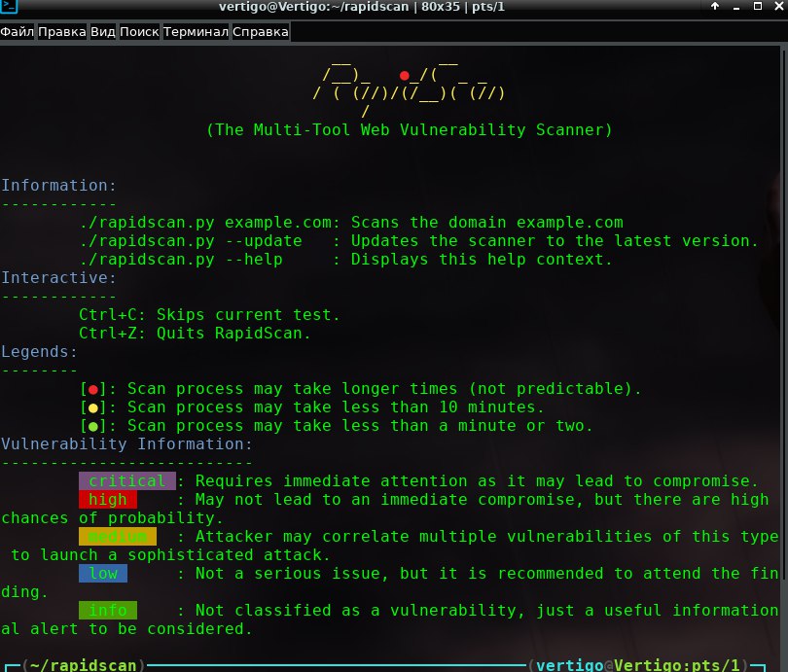Click the red legend dot for longer scans
This screenshot has height=672, width=788.
click(93, 389)
